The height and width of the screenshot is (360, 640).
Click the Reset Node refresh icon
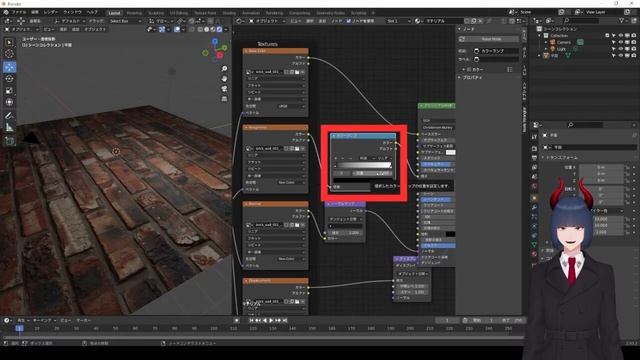click(x=462, y=39)
